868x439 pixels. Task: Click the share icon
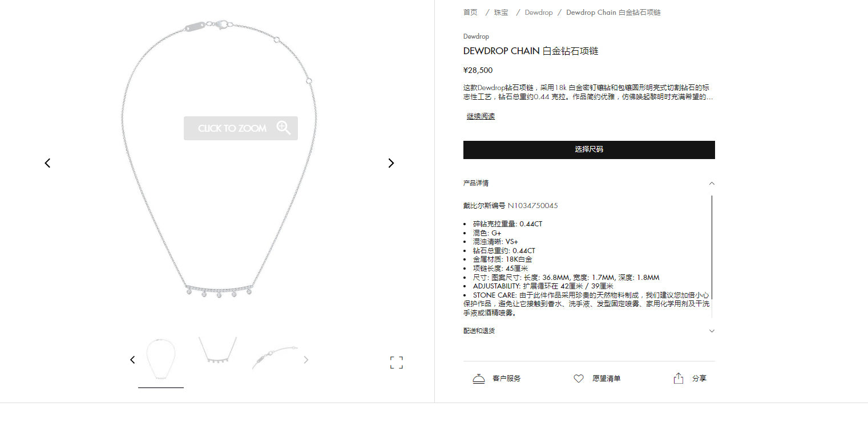click(x=678, y=378)
